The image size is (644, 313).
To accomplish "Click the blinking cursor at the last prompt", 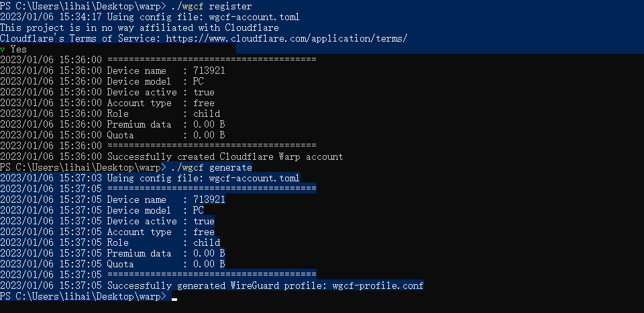I will (174, 298).
